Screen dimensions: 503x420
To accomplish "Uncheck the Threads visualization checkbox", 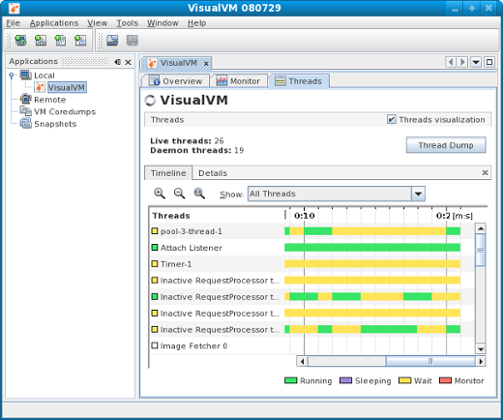I will click(391, 119).
